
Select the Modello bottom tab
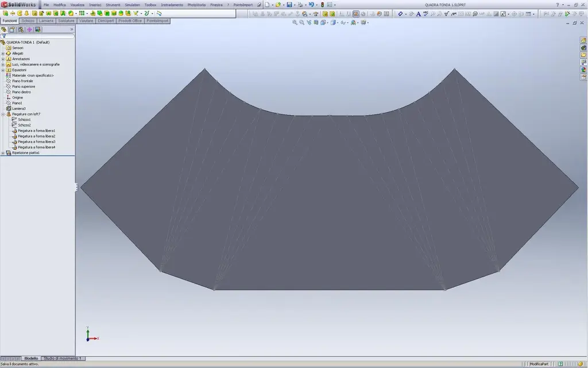coord(31,359)
